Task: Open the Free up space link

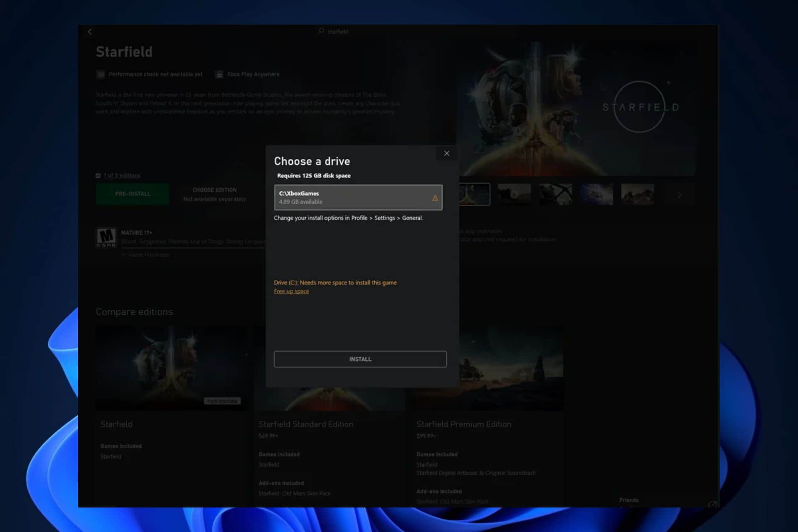Action: tap(291, 291)
